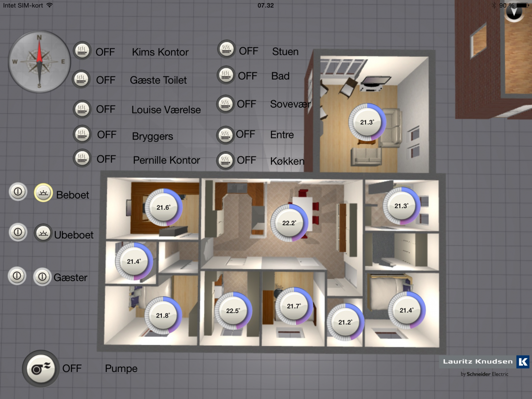Open the 21.3° living room thermostat dial
532x399 pixels.
tap(367, 122)
